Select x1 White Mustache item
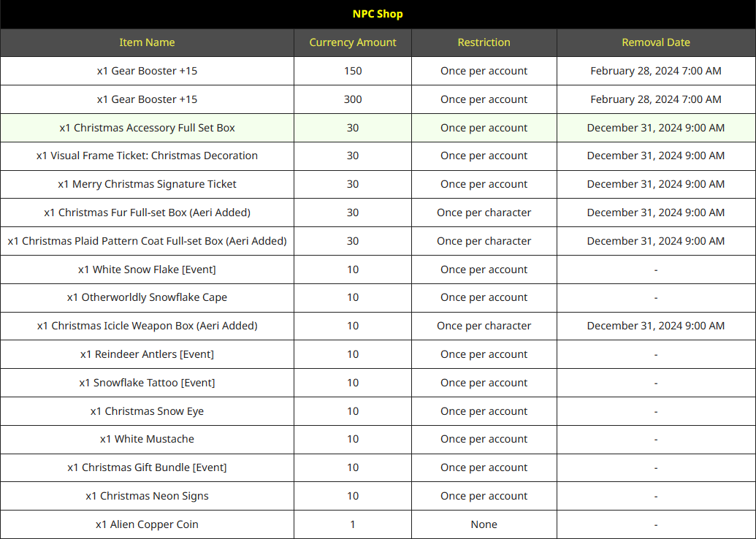756x539 pixels. [147, 439]
